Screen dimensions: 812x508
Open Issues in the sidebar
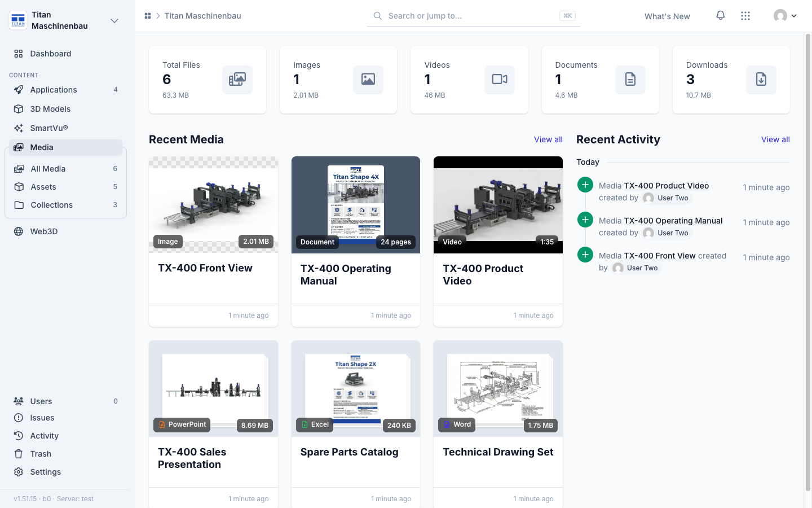pos(65,418)
